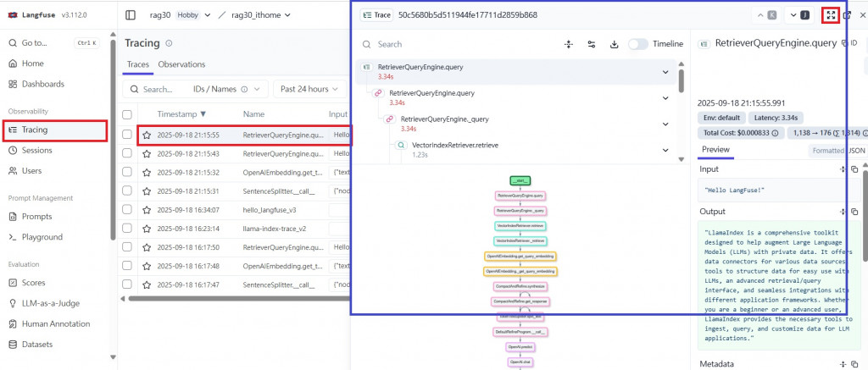Viewport: 868px width, 370px height.
Task: Check the llama-index-trace_v2 row checkbox
Action: (127, 229)
